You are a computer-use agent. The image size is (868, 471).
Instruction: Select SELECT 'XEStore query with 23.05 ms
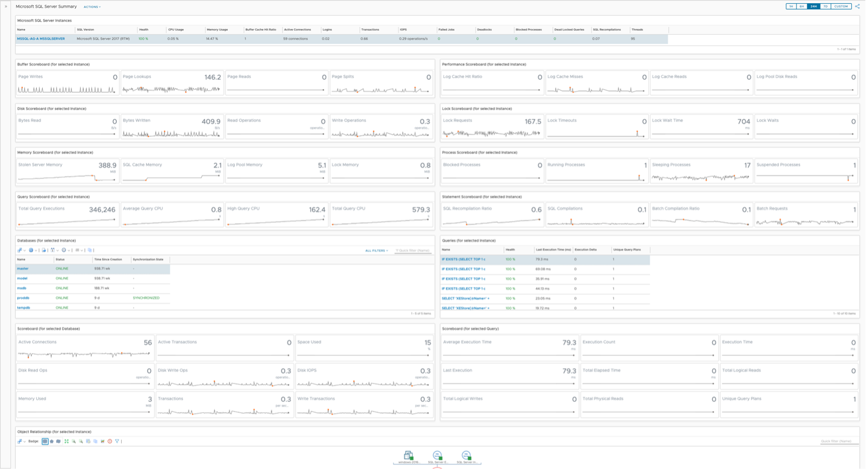pos(545,298)
